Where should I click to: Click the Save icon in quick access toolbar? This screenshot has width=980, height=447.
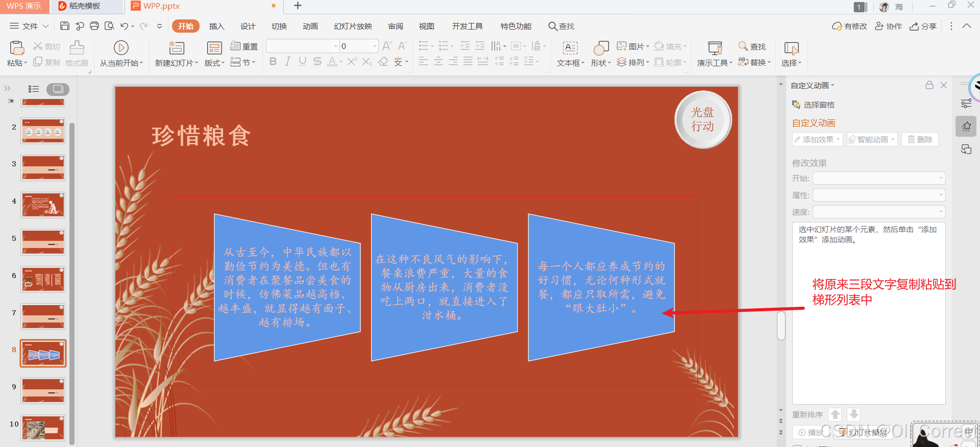tap(65, 26)
